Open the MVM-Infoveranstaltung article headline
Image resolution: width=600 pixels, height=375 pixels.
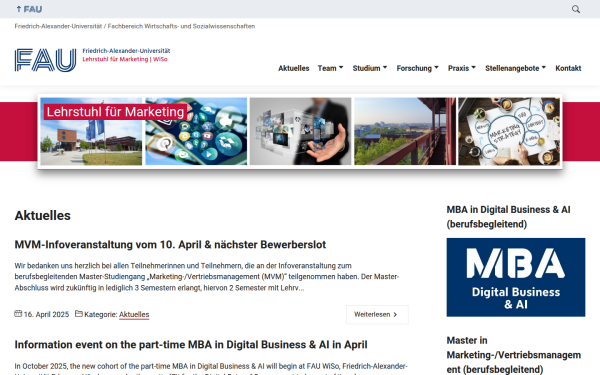coord(170,245)
